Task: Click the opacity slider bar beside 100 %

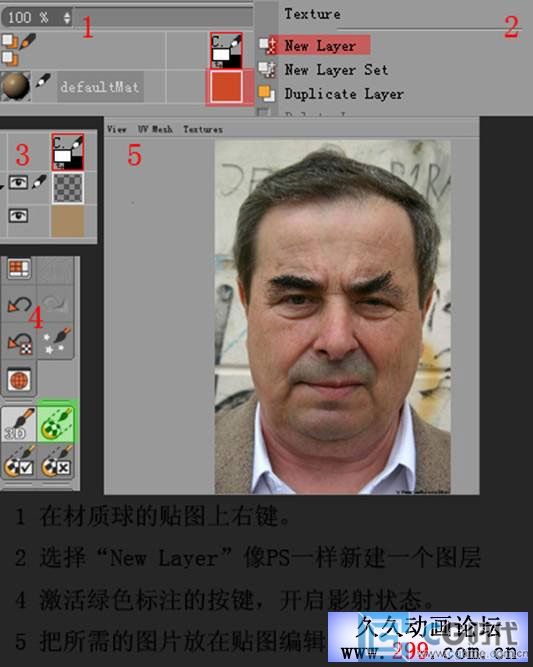Action: tap(163, 17)
